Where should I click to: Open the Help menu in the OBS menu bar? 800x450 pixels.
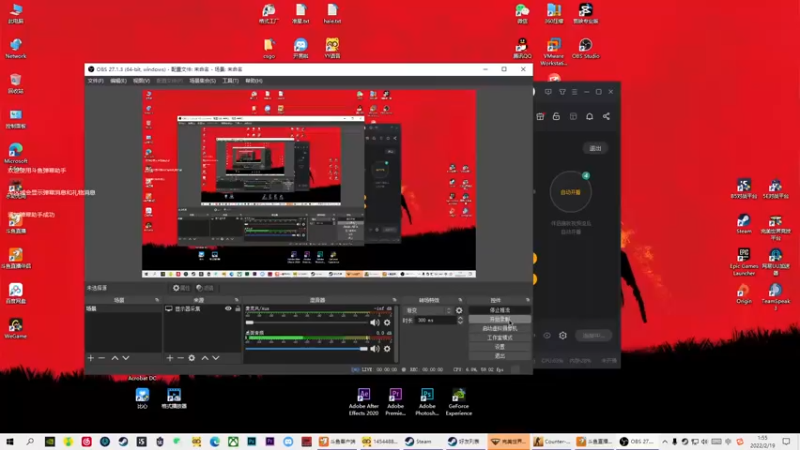(x=254, y=81)
